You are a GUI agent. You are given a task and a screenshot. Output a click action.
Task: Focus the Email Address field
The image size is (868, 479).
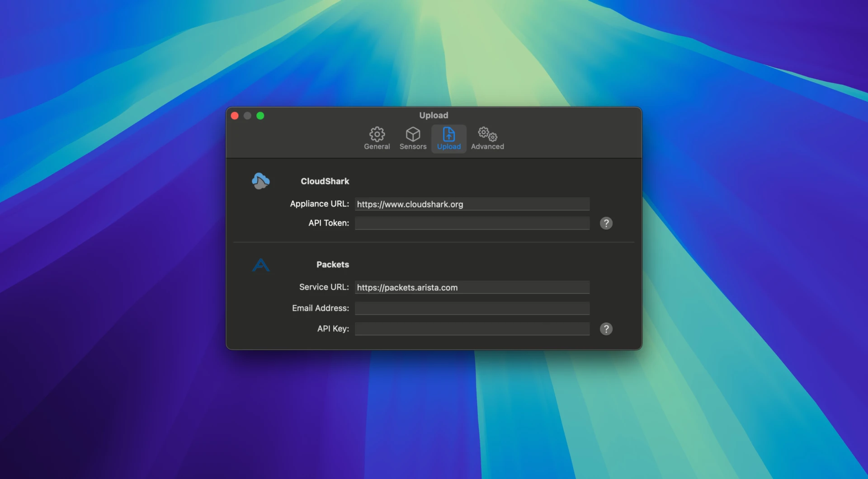click(x=472, y=308)
